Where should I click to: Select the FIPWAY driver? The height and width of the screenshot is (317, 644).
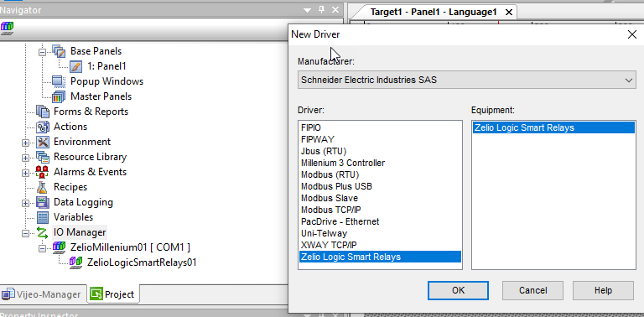380,139
